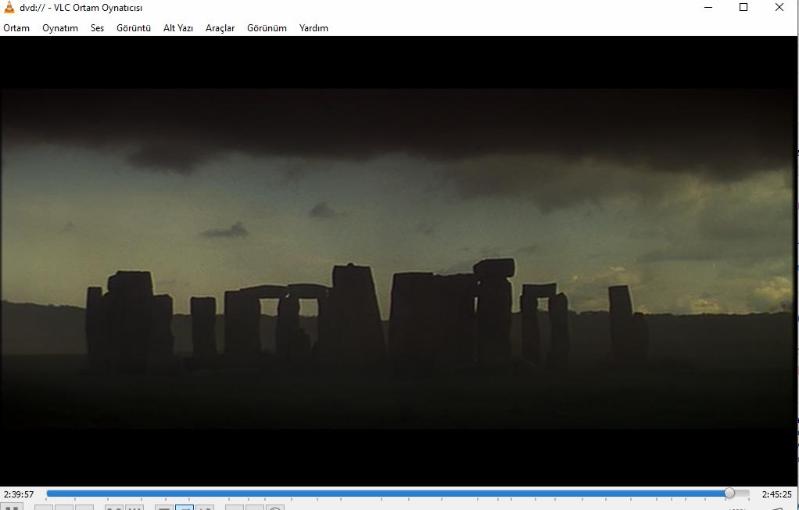The width and height of the screenshot is (799, 510).
Task: Open the Görüntü video menu
Action: tap(133, 28)
